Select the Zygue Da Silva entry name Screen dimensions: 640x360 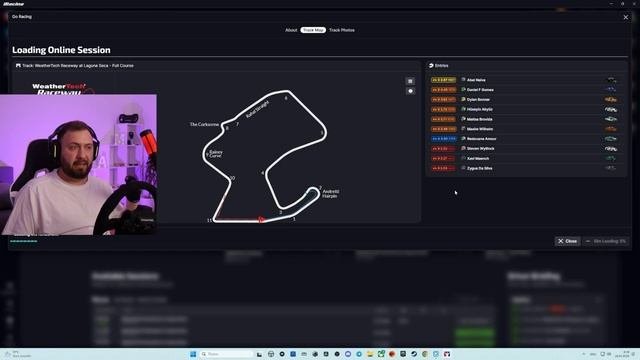coord(479,168)
